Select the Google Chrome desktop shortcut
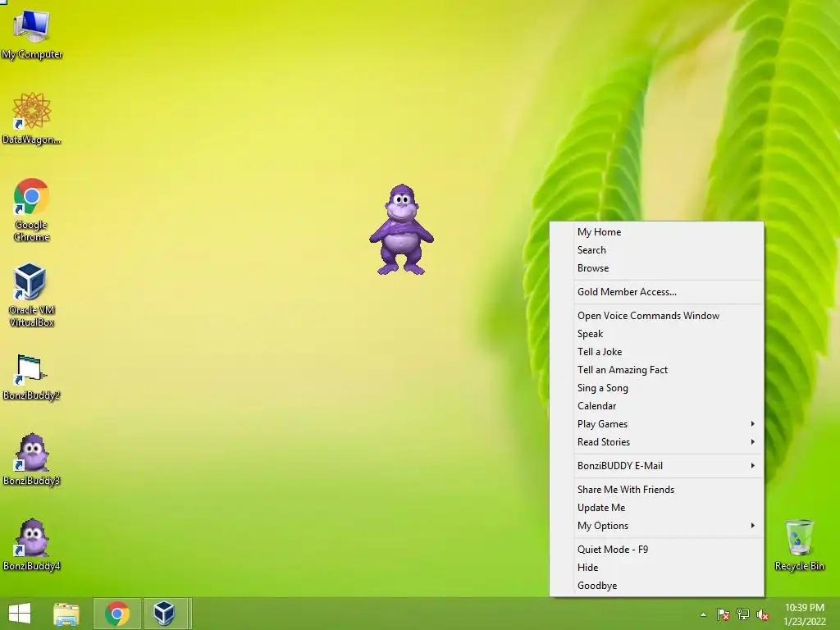 click(x=32, y=210)
